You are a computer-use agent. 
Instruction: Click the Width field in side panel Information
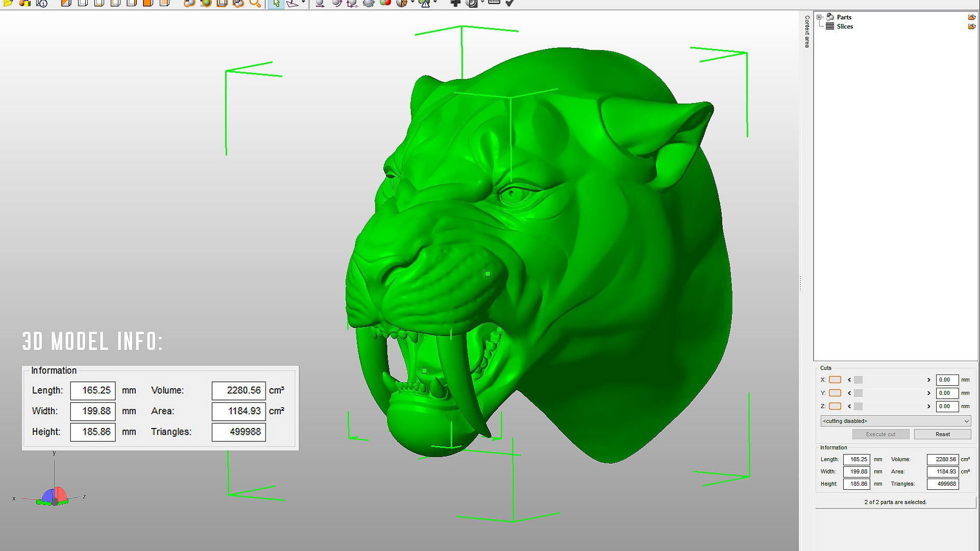[856, 471]
